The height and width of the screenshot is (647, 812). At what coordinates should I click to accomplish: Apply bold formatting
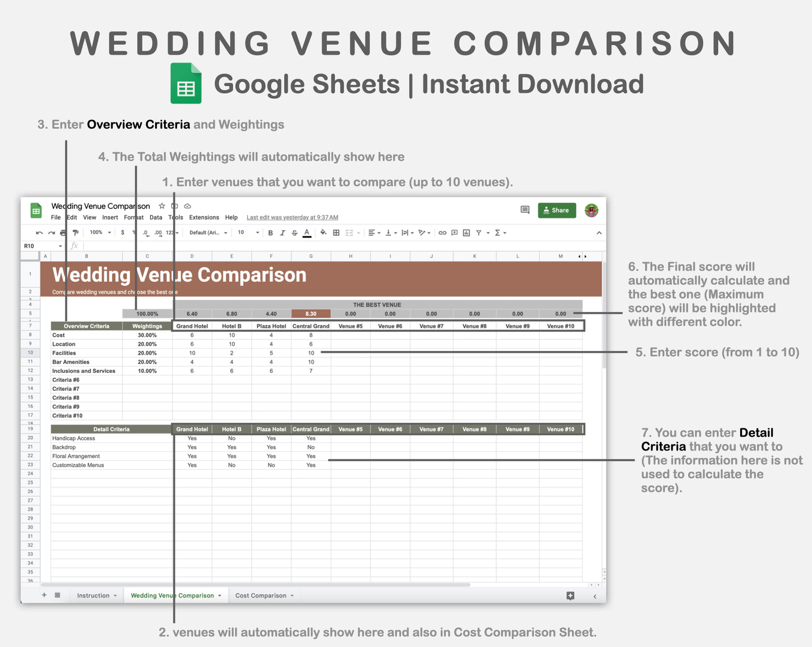[270, 233]
